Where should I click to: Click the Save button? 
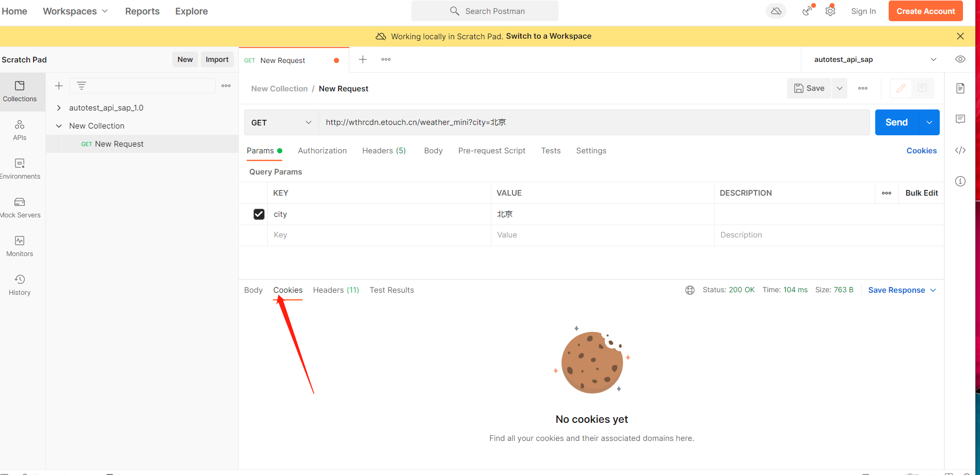(x=809, y=88)
